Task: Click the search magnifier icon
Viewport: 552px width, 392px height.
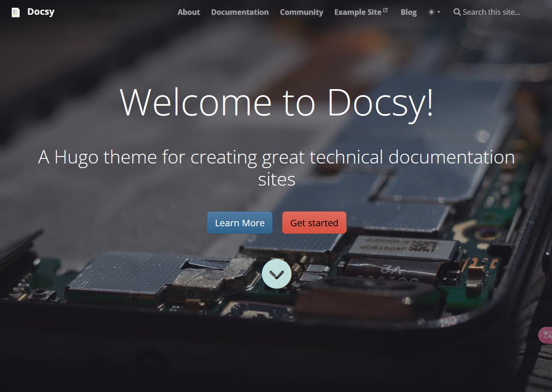Action: (457, 12)
